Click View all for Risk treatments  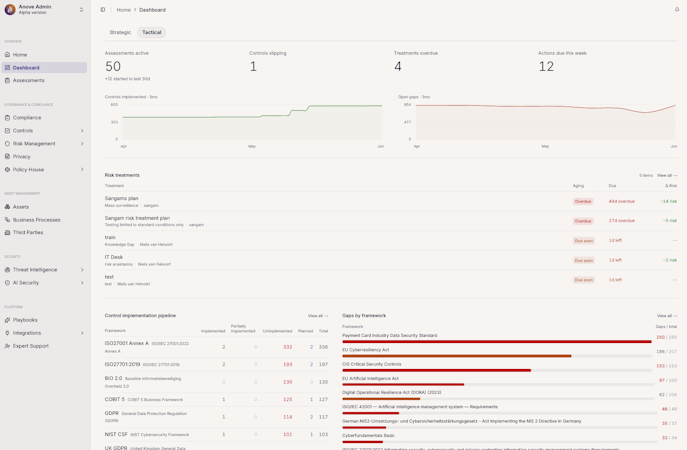[x=667, y=175]
